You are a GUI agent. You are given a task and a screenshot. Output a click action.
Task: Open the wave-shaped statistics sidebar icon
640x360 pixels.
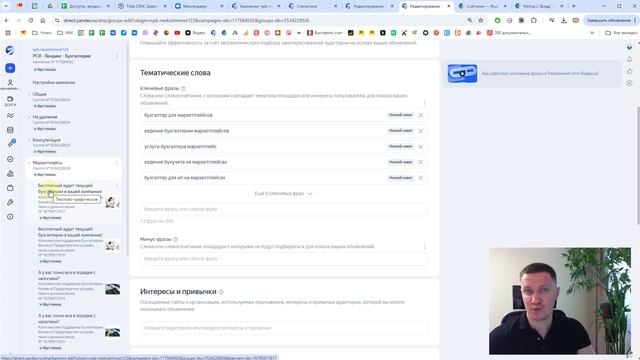click(x=10, y=116)
